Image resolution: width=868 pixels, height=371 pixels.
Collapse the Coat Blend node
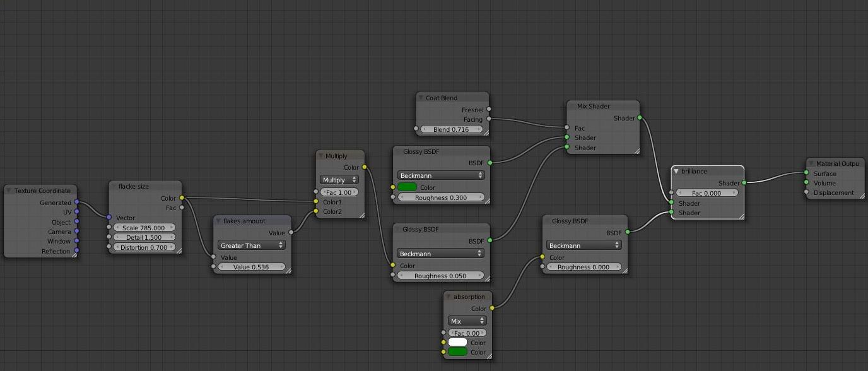421,98
